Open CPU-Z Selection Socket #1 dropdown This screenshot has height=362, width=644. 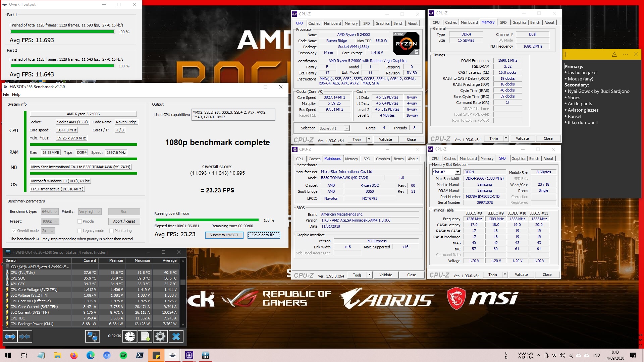pos(334,128)
